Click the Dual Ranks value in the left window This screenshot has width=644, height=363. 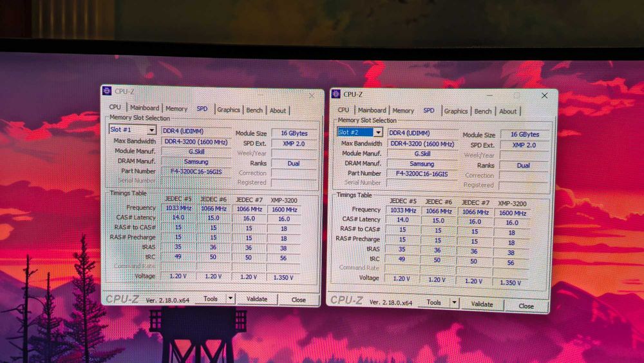[x=294, y=163]
